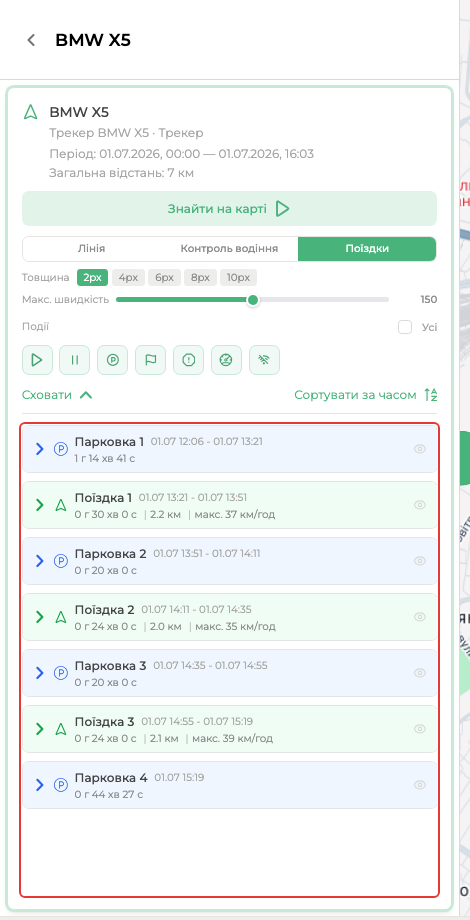Click the parking icon of Парковка 2
Viewport: 470px width, 920px height.
(x=61, y=561)
